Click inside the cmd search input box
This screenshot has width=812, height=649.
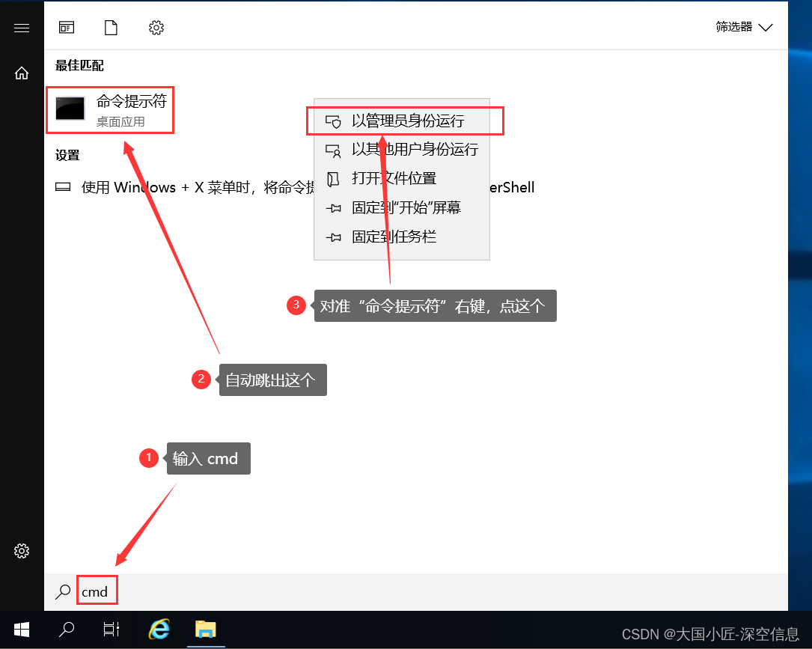(x=97, y=591)
